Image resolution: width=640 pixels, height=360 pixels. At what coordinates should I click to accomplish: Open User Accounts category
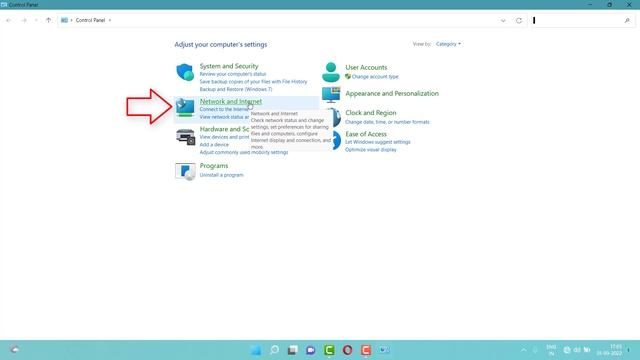[366, 67]
